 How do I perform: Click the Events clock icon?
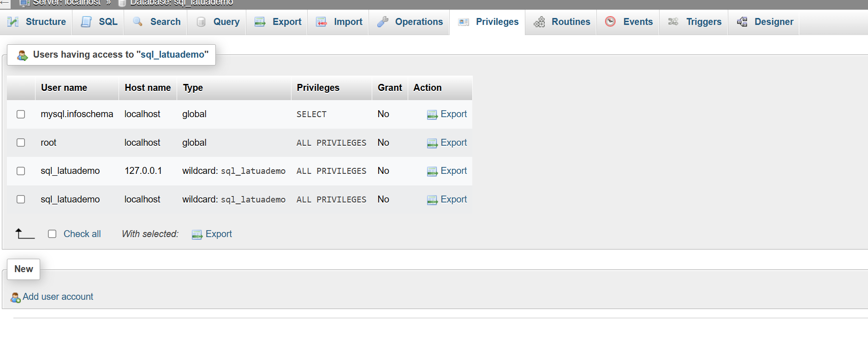[610, 22]
